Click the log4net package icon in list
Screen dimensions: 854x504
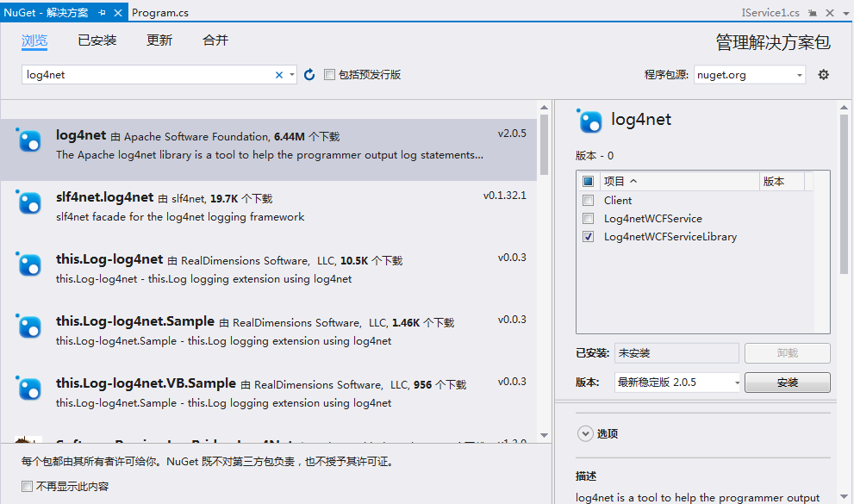pos(28,140)
